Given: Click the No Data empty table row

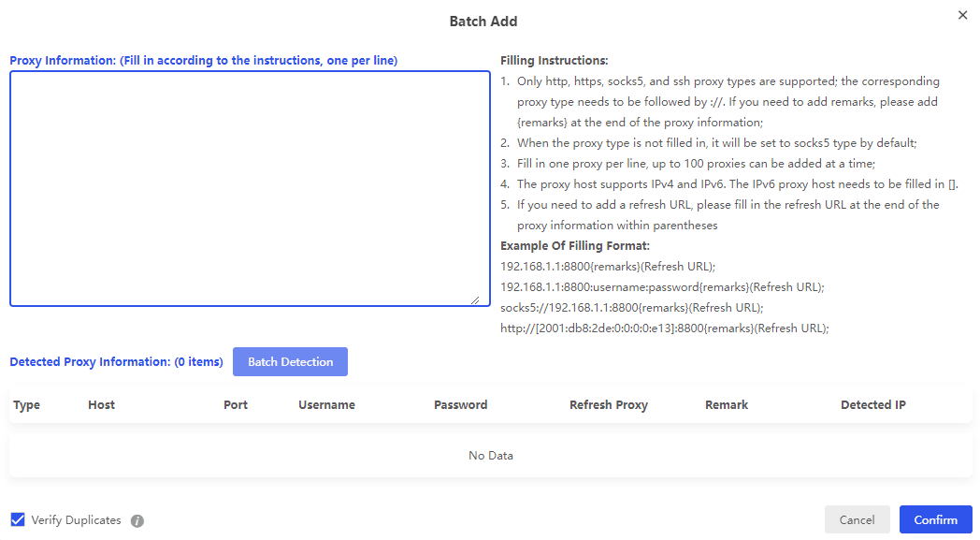Looking at the screenshot, I should [x=490, y=456].
